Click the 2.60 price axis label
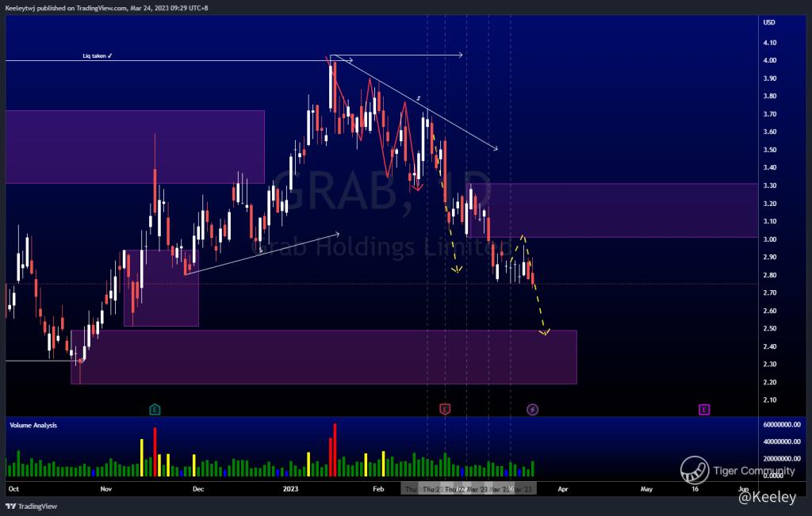The image size is (812, 516). click(x=769, y=311)
